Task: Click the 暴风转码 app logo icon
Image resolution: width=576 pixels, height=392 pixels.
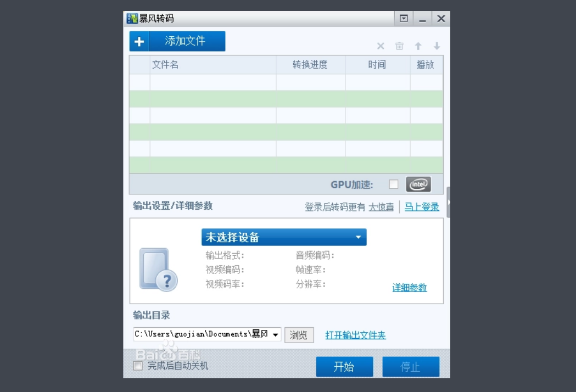Action: [132, 18]
